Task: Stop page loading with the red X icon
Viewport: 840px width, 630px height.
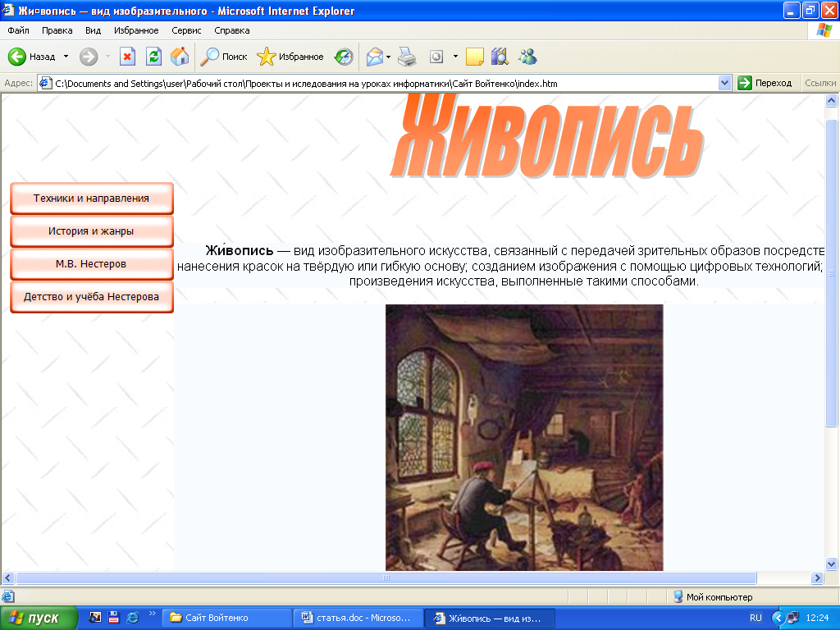Action: click(127, 57)
